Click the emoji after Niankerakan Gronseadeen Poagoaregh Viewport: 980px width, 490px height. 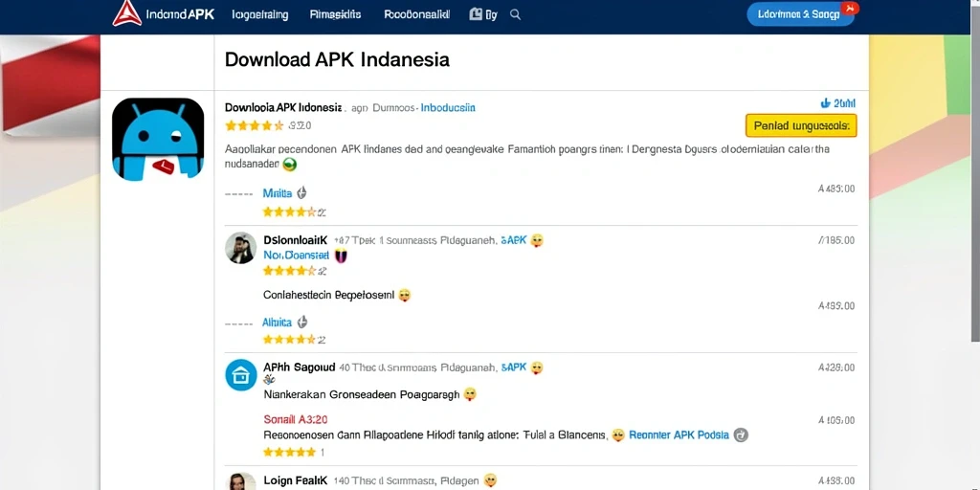471,394
